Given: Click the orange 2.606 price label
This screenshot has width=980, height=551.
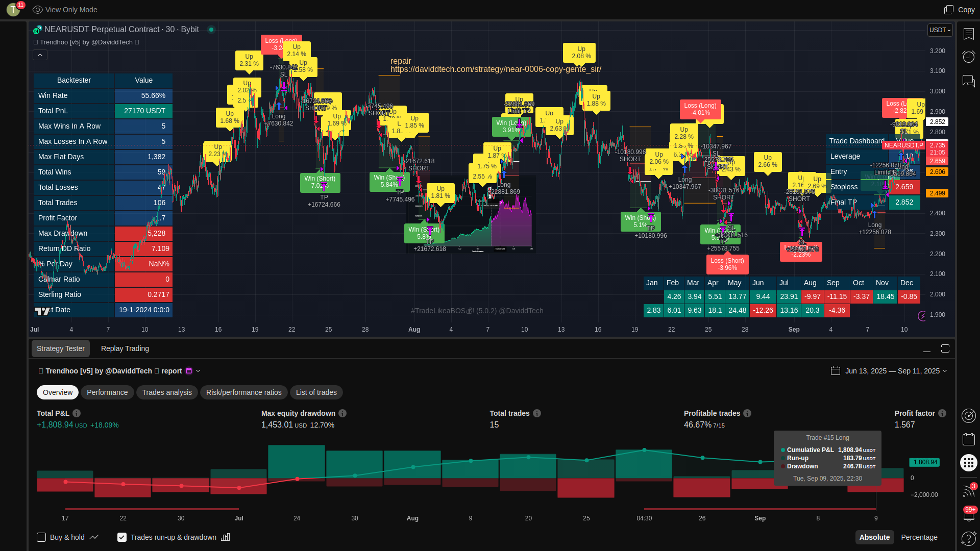Looking at the screenshot, I should tap(938, 172).
